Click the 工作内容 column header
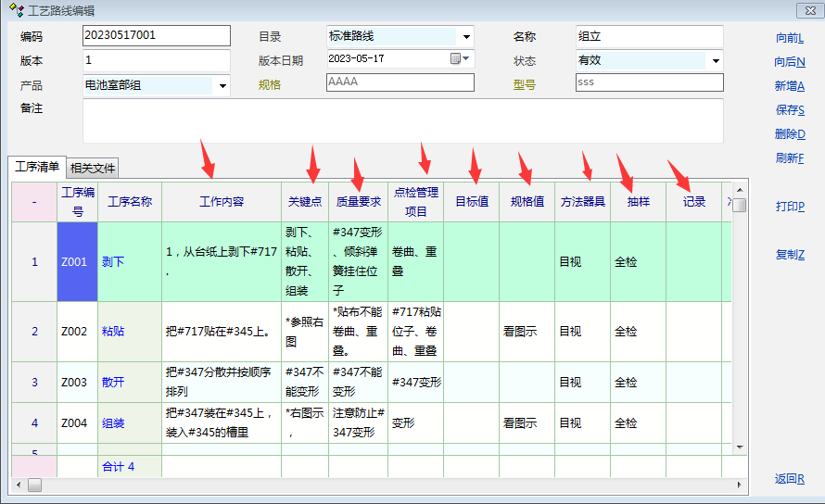This screenshot has width=825, height=504. click(222, 202)
